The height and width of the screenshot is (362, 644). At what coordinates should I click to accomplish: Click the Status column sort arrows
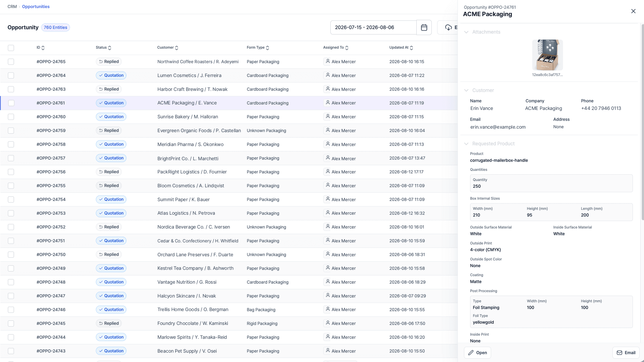(x=109, y=48)
